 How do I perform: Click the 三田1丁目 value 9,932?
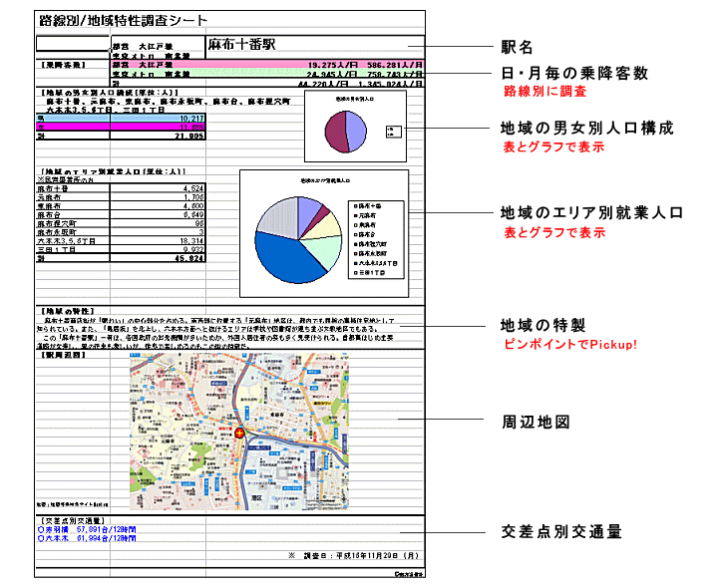click(193, 249)
